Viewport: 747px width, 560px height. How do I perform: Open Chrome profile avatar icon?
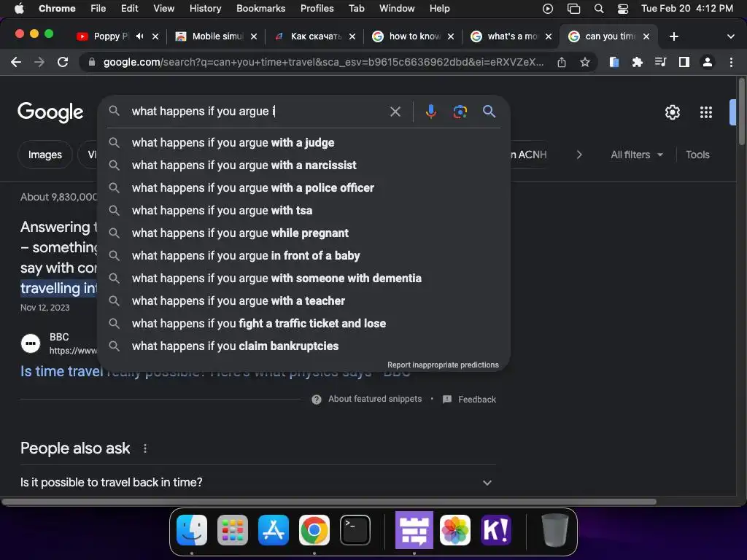[x=708, y=62]
